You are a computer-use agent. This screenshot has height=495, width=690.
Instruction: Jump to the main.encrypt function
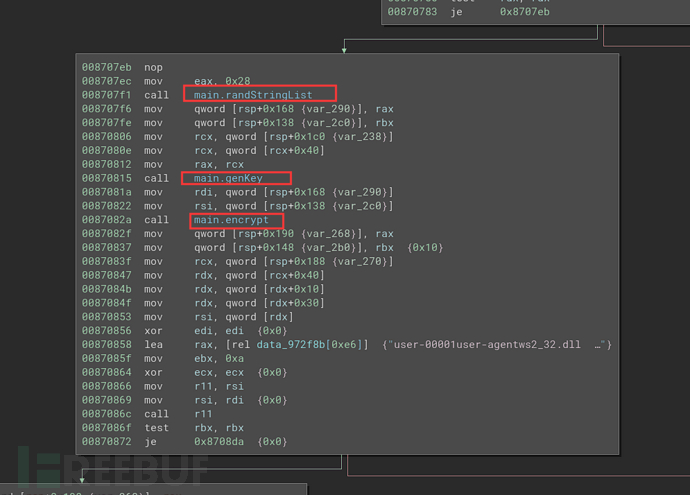pos(231,220)
